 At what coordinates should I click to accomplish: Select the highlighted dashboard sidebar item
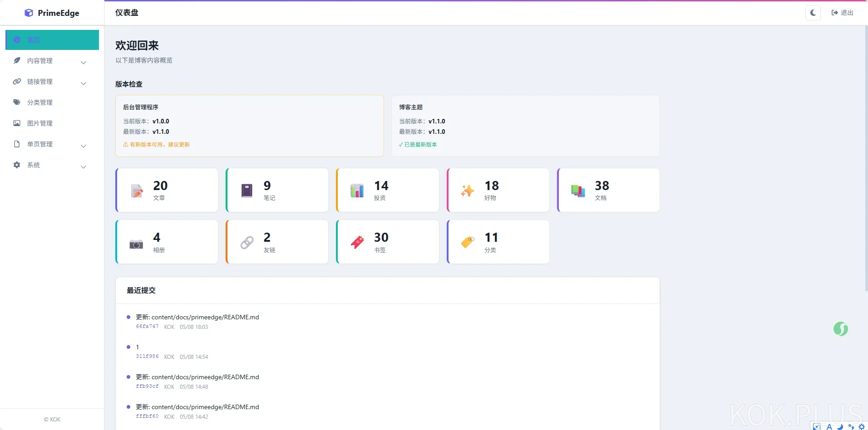(52, 40)
